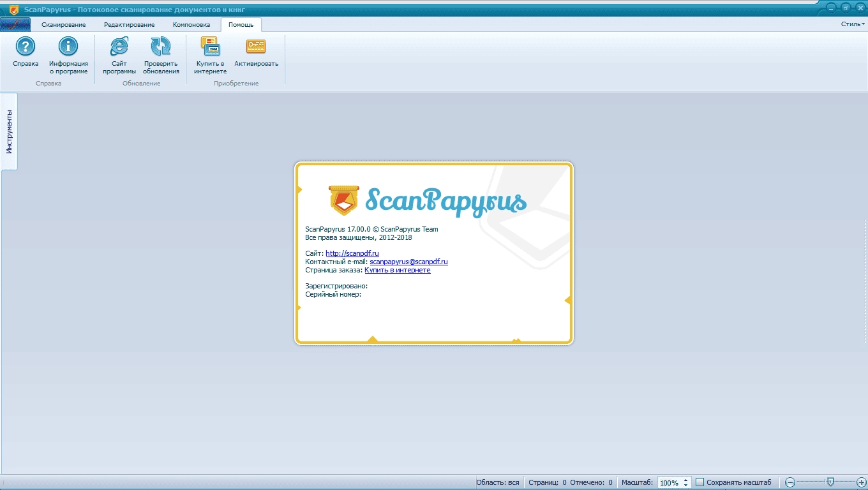Click the Все права защищены, 2012-2018 text
The width and height of the screenshot is (868, 490).
click(x=359, y=237)
